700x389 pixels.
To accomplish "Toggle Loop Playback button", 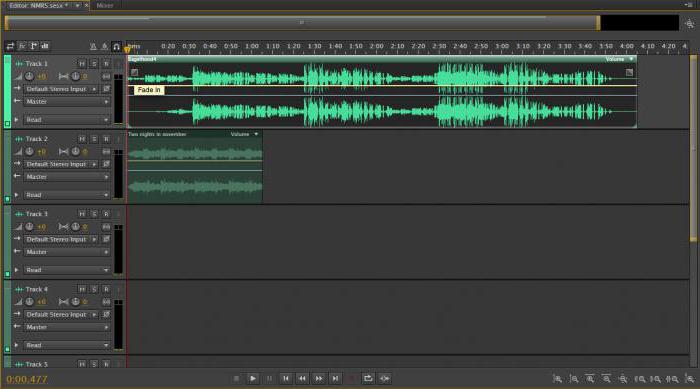I will pyautogui.click(x=368, y=379).
